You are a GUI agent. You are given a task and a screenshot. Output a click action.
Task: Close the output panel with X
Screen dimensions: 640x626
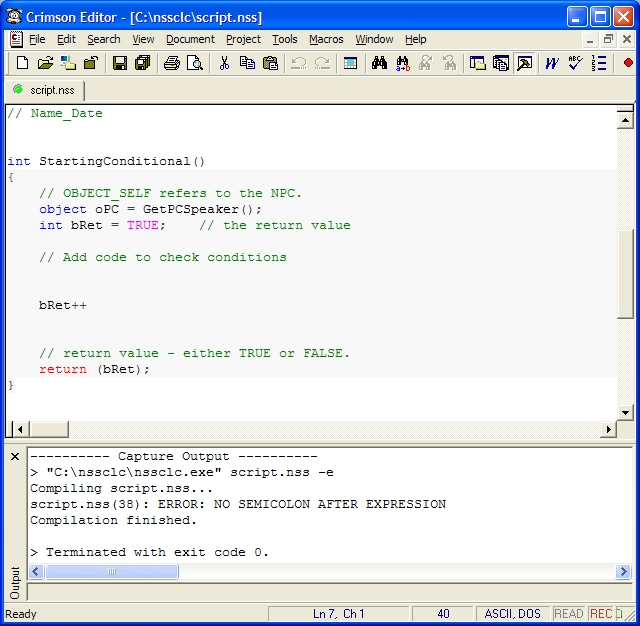point(15,457)
